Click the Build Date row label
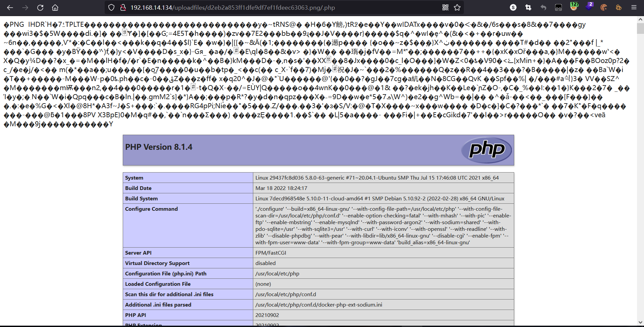Screen dimensions: 644x327 point(138,188)
